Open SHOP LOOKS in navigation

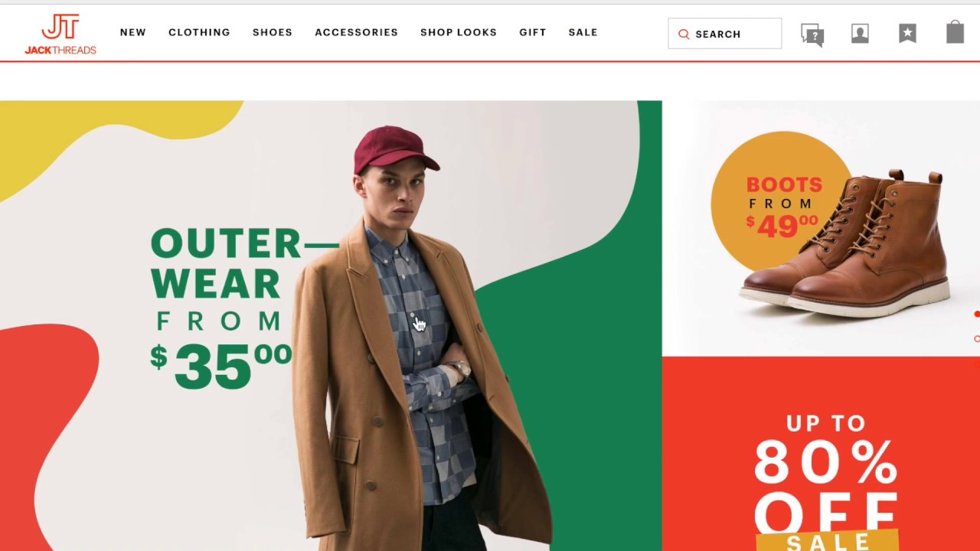(x=459, y=32)
